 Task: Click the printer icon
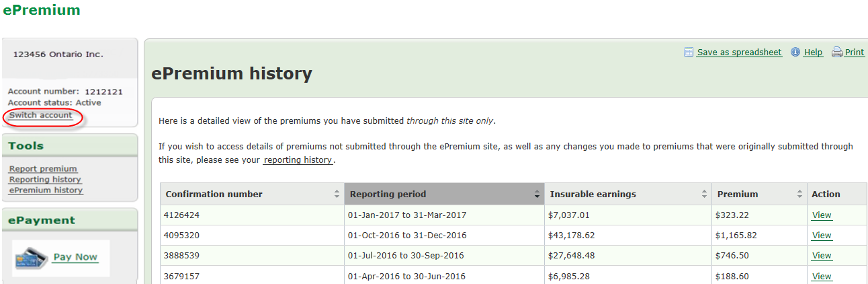click(837, 52)
